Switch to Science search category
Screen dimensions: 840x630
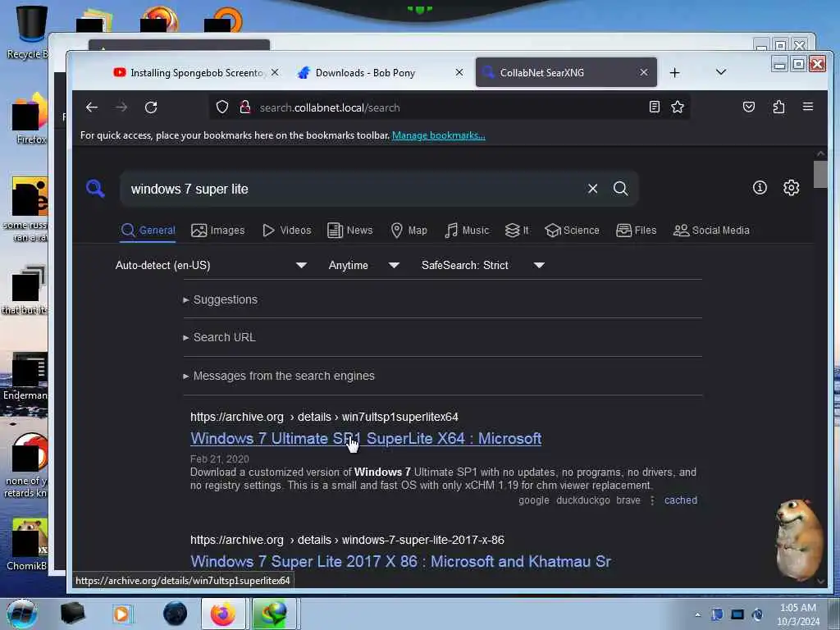click(572, 231)
